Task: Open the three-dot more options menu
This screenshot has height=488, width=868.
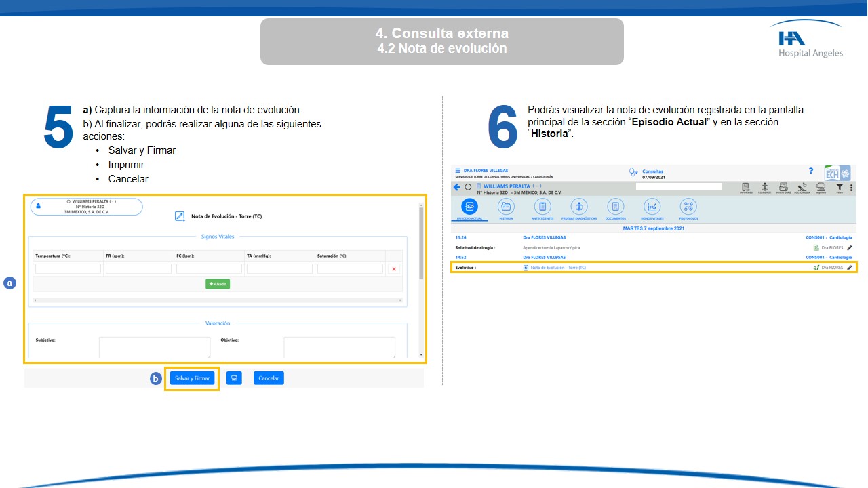Action: pyautogui.click(x=851, y=188)
